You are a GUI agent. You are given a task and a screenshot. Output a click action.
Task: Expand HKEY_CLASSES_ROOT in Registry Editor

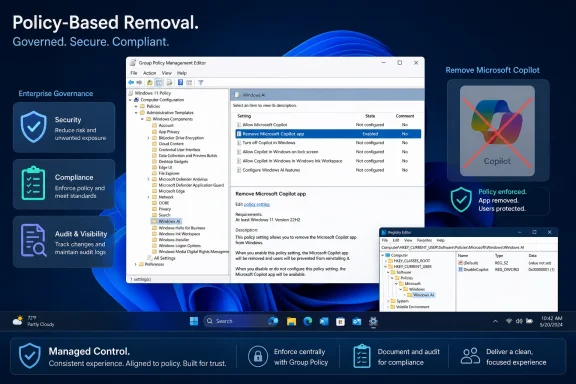click(386, 261)
